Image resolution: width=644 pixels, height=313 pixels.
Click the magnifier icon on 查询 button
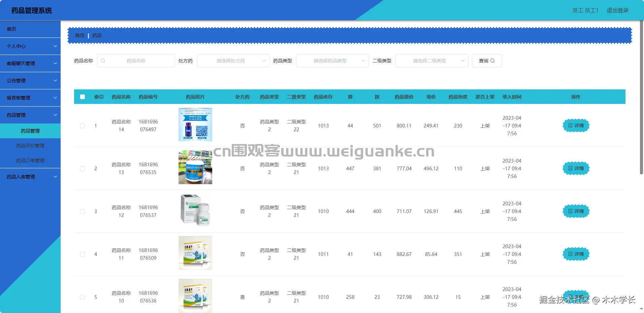pos(492,61)
